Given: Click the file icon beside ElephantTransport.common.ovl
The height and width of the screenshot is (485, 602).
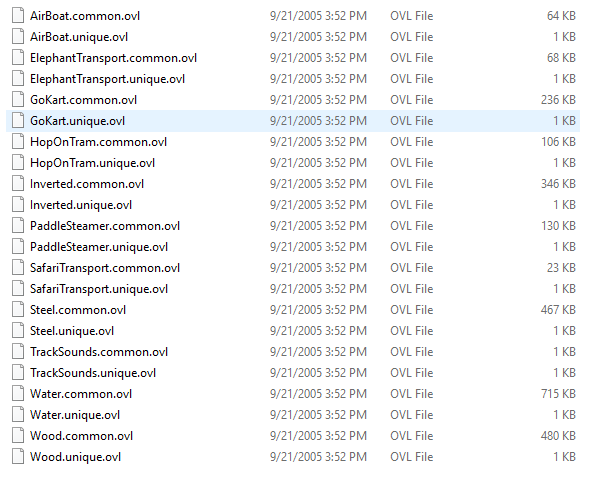Looking at the screenshot, I should pyautogui.click(x=18, y=58).
